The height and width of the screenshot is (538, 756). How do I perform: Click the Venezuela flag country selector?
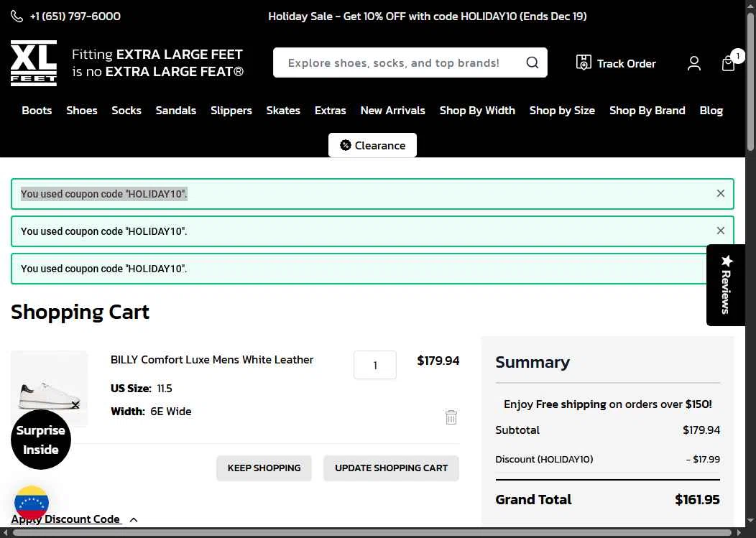pos(32,503)
